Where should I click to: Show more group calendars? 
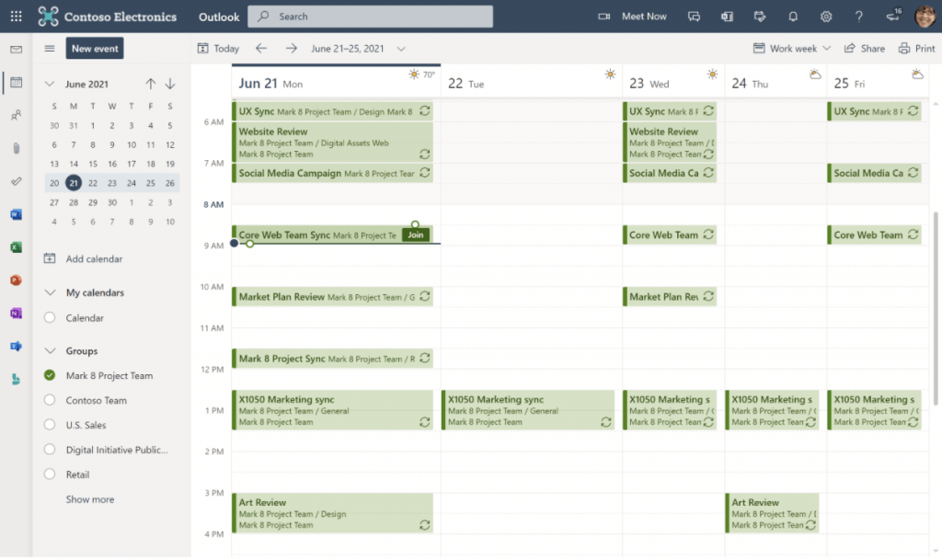pos(89,498)
